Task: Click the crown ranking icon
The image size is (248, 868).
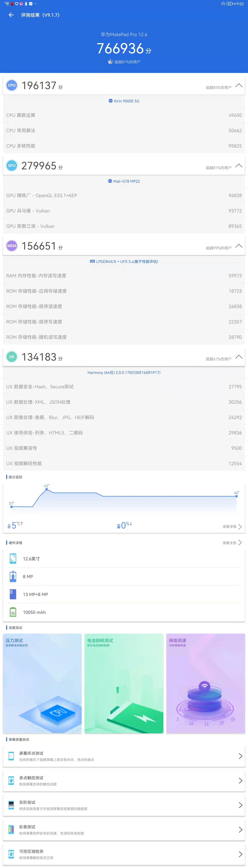Action: click(110, 62)
